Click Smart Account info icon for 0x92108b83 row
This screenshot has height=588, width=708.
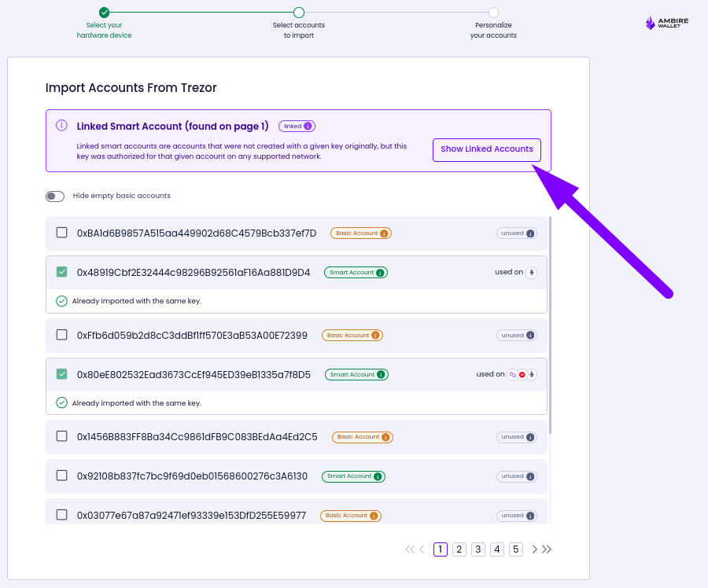(x=378, y=476)
